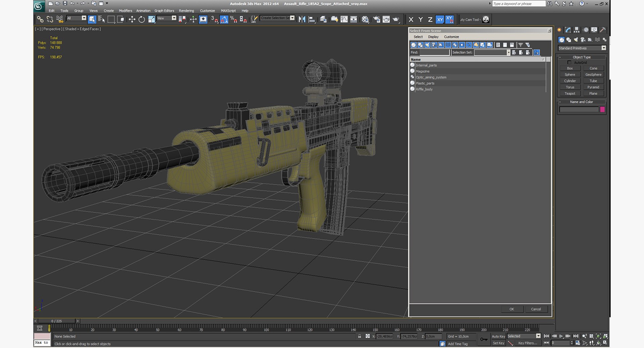Restrict transform to Y axis

click(x=421, y=19)
